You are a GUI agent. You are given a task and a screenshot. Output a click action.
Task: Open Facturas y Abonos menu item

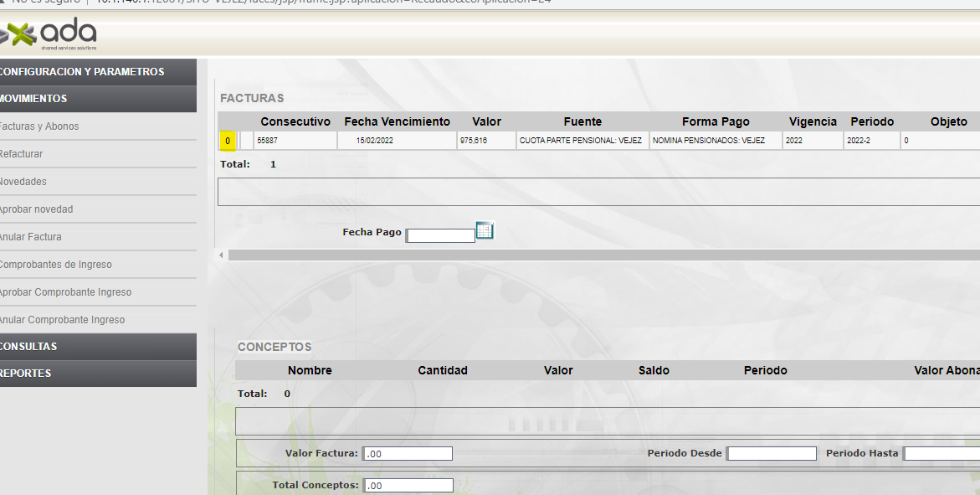coord(39,126)
